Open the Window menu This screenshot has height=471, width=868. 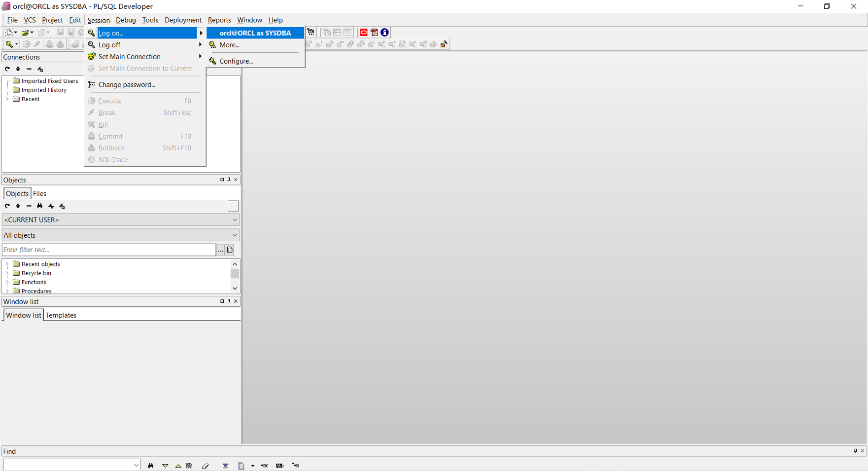[x=249, y=20]
